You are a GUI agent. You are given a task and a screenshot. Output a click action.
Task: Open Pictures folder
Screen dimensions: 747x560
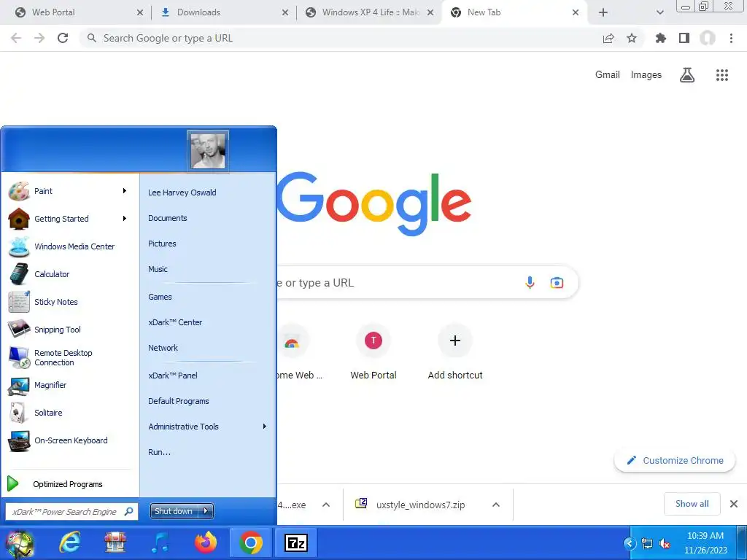click(162, 244)
